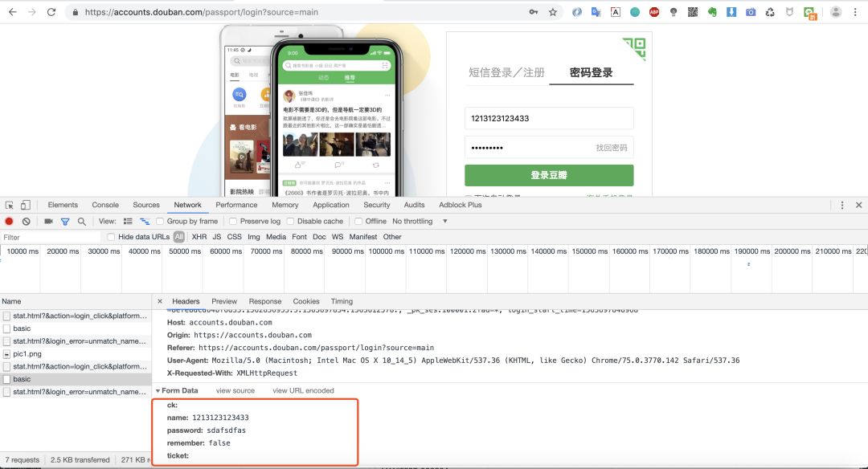868x469 pixels.
Task: Click the 找回密码 recover password link
Action: (611, 148)
